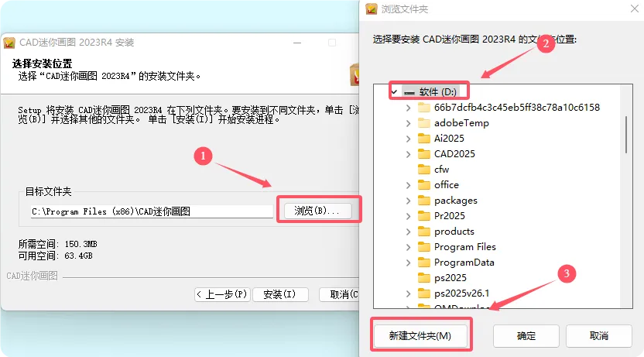Edit the target folder path field
Screen dimensions: 644x357
[152, 211]
